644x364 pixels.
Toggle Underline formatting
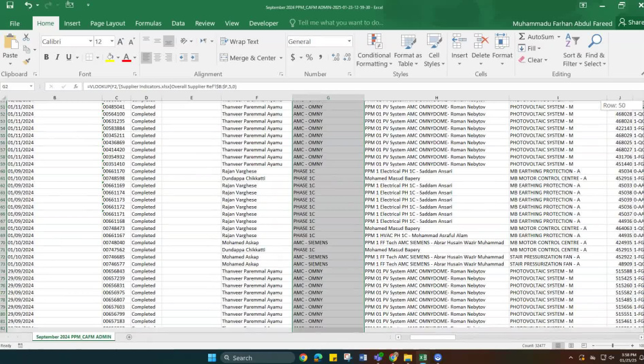click(69, 57)
